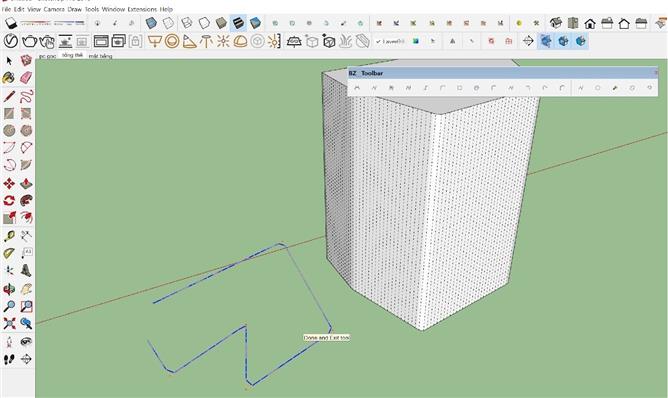Choose the Freehand drawing tool
Screen dimensions: 668x398
coord(26,96)
